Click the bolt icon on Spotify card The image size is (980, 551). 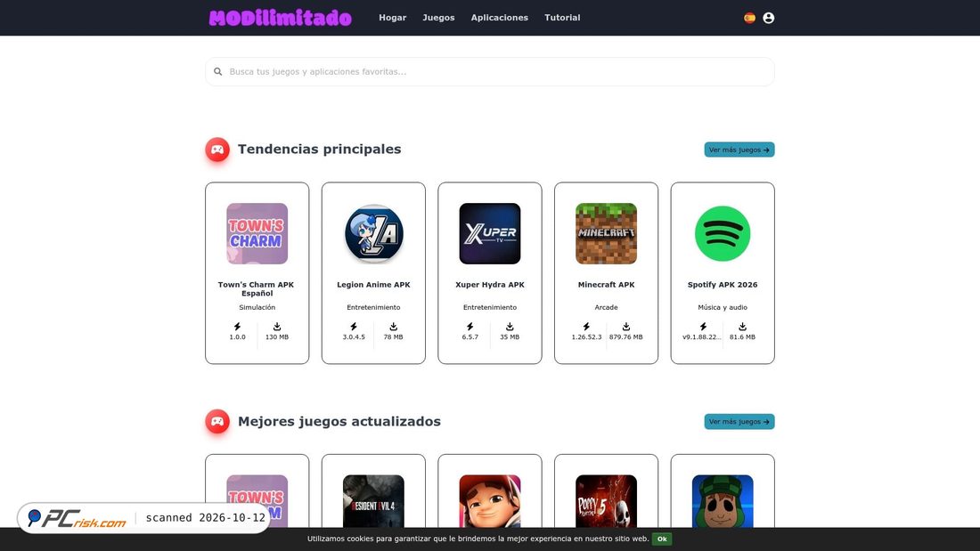[703, 327]
